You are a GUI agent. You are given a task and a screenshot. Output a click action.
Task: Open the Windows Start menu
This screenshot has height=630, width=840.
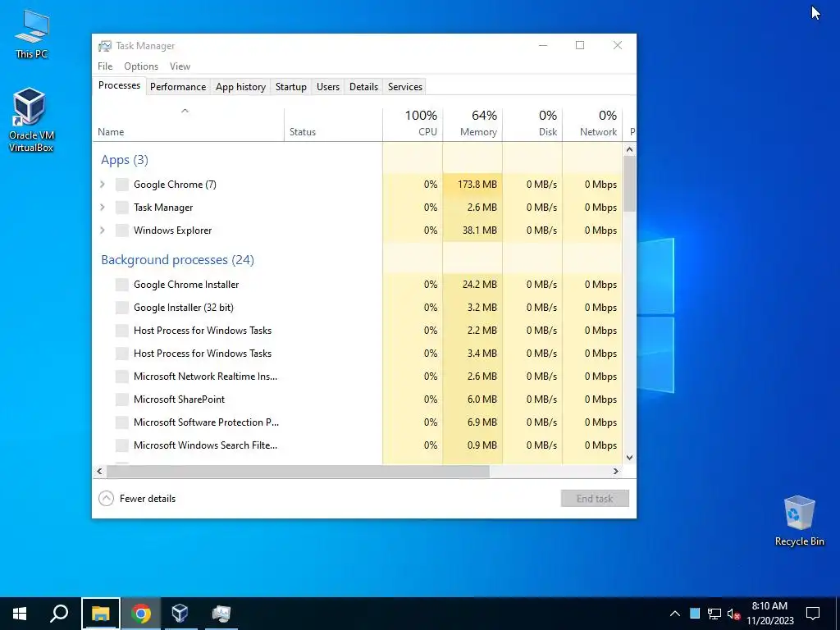(x=20, y=614)
